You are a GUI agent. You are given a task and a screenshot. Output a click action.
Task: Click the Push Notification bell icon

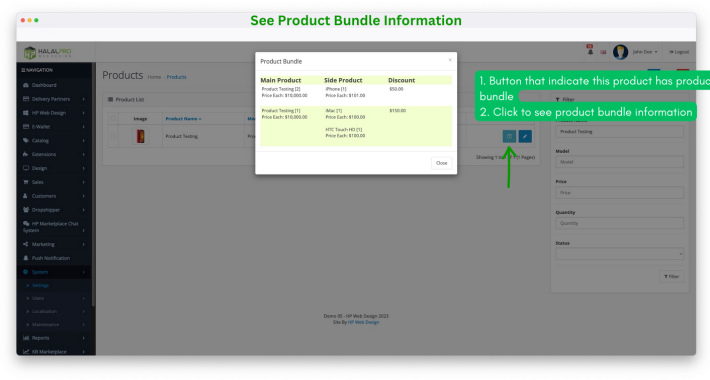coord(26,258)
